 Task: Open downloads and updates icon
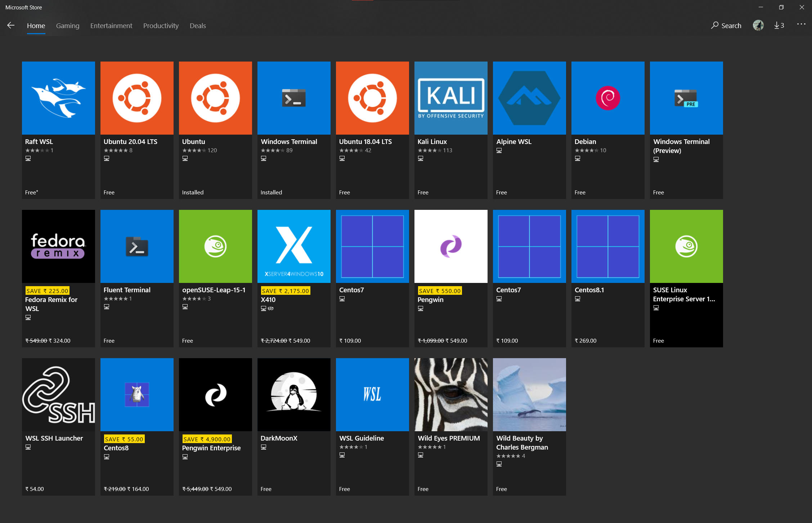pos(779,25)
